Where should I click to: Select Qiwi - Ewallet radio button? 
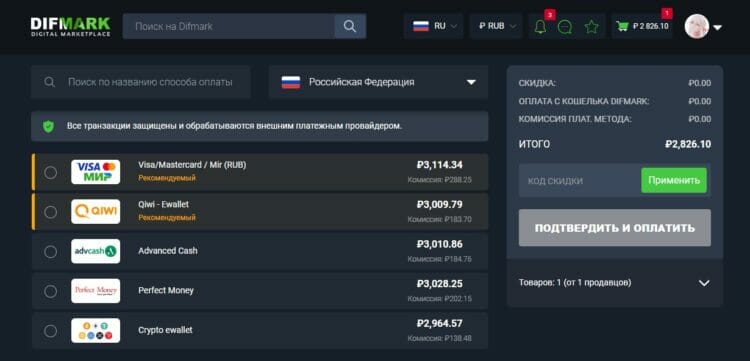(x=50, y=212)
